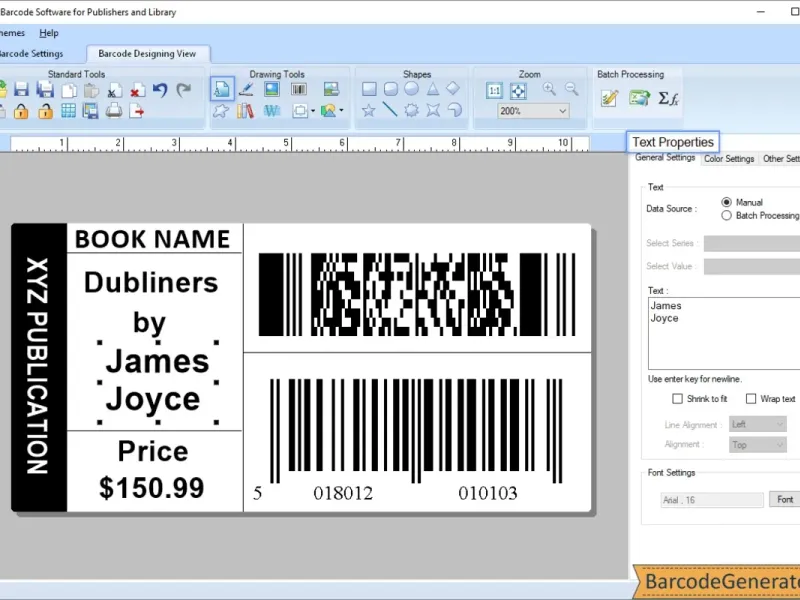Select the Line shape tool
This screenshot has width=800, height=600.
[x=390, y=110]
